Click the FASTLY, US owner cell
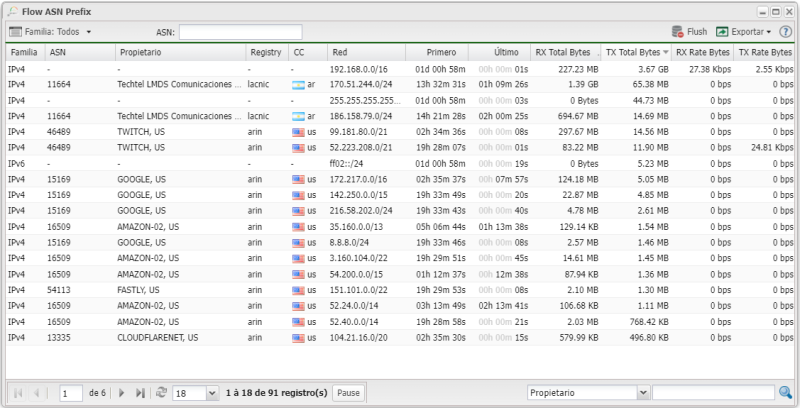 [x=138, y=290]
